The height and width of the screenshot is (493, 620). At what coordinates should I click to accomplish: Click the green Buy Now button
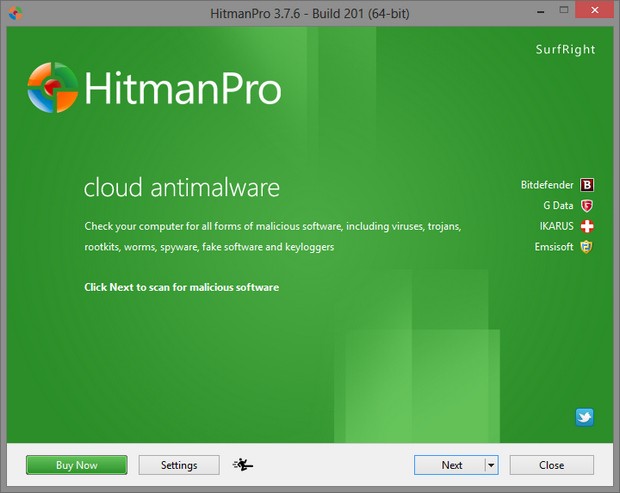pyautogui.click(x=77, y=465)
